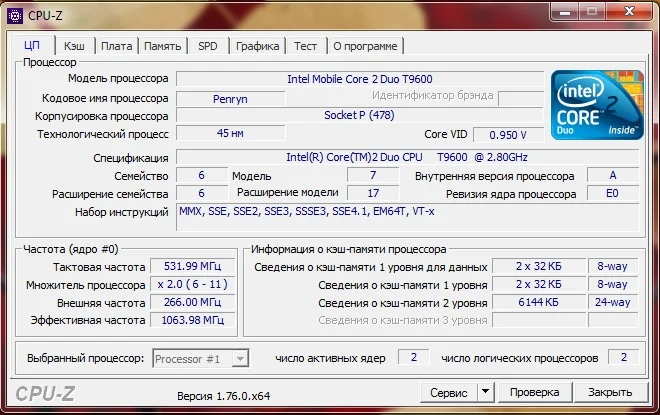Click the Core VID 0.950 V value

point(508,135)
